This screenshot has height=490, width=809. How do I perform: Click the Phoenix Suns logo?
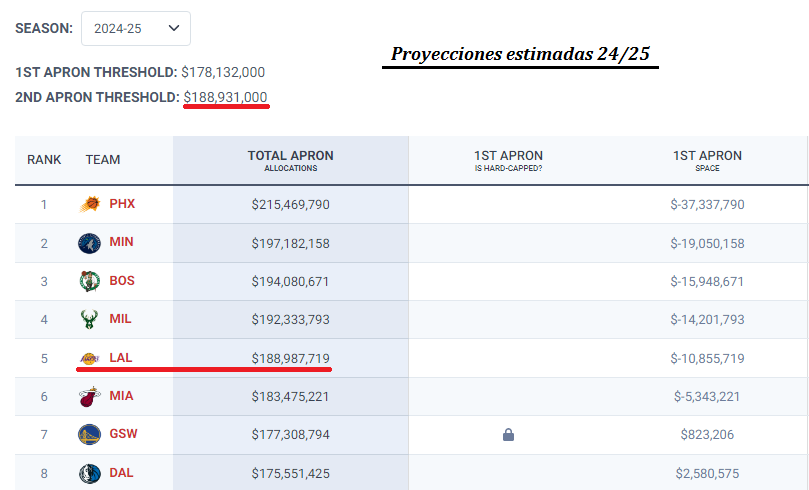[x=90, y=204]
